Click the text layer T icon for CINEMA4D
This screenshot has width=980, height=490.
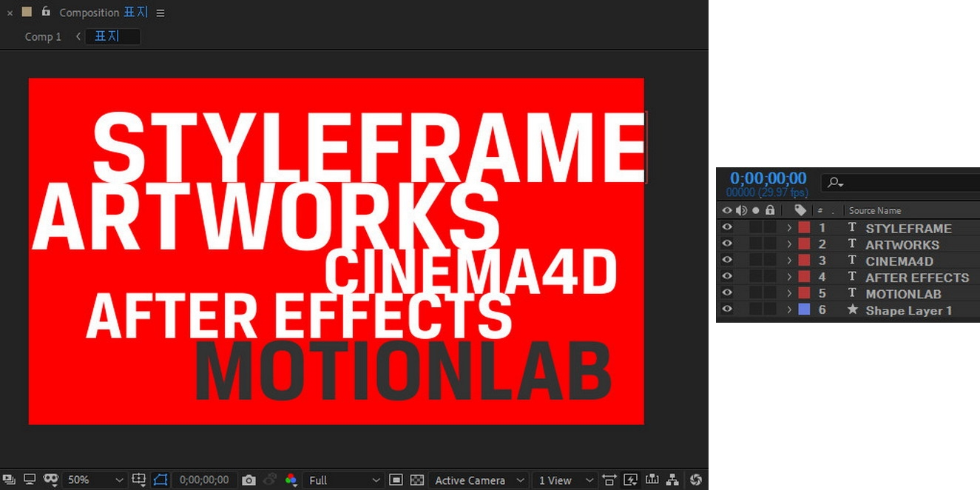[852, 261]
